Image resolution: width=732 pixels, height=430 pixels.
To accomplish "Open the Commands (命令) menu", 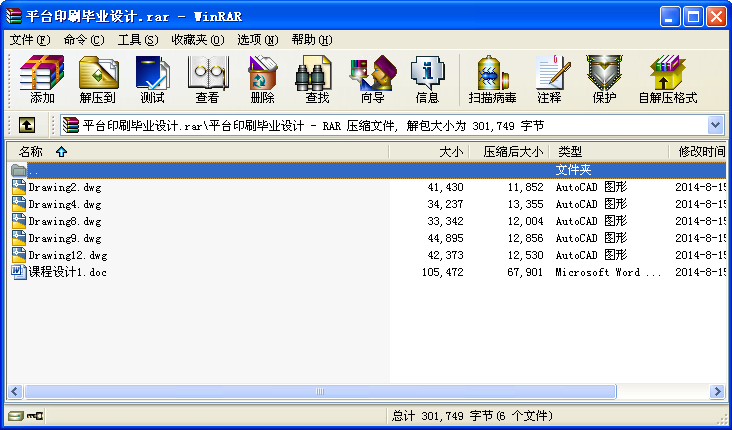I will coord(84,40).
